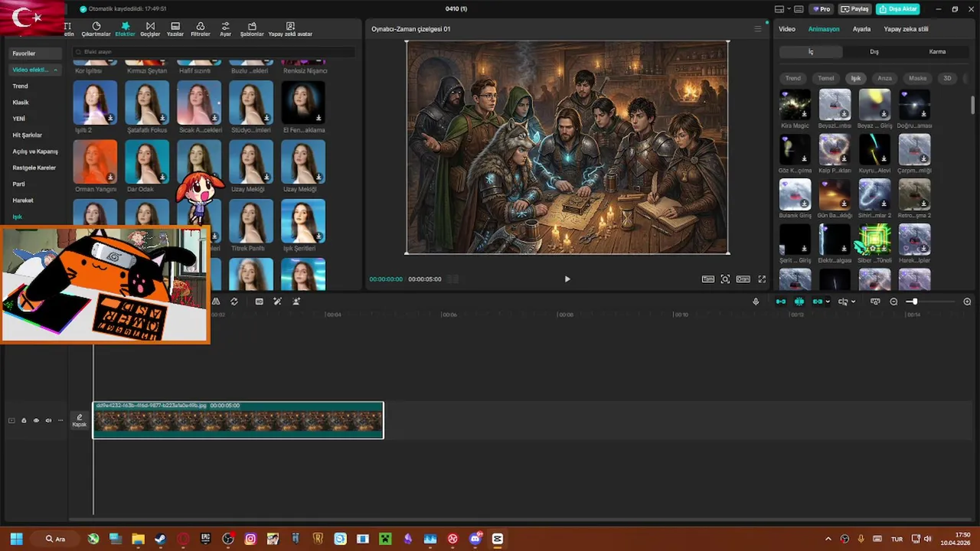This screenshot has height=551, width=980.
Task: Switch to the Ayarla tab
Action: pyautogui.click(x=861, y=29)
